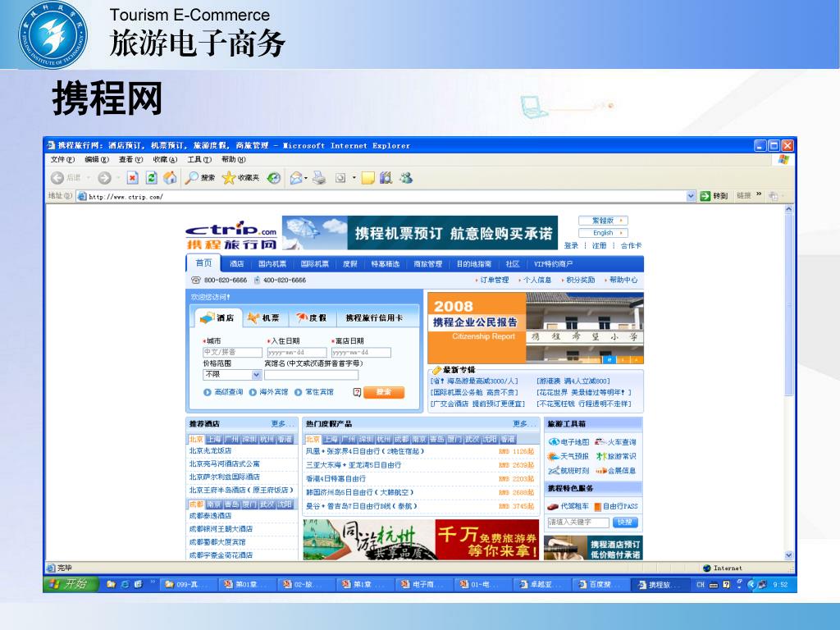Click the 电子地图 map tool icon
Image resolution: width=840 pixels, height=630 pixels.
pyautogui.click(x=554, y=442)
